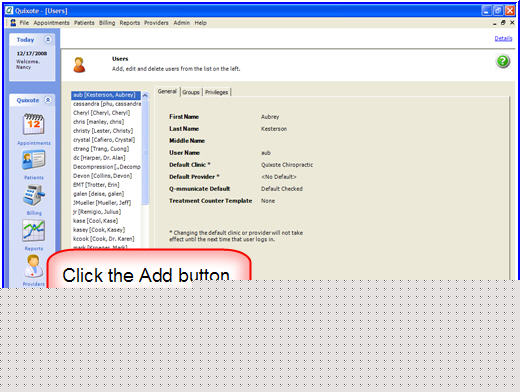Switch to the General tab
The height and width of the screenshot is (392, 520).
click(x=167, y=91)
